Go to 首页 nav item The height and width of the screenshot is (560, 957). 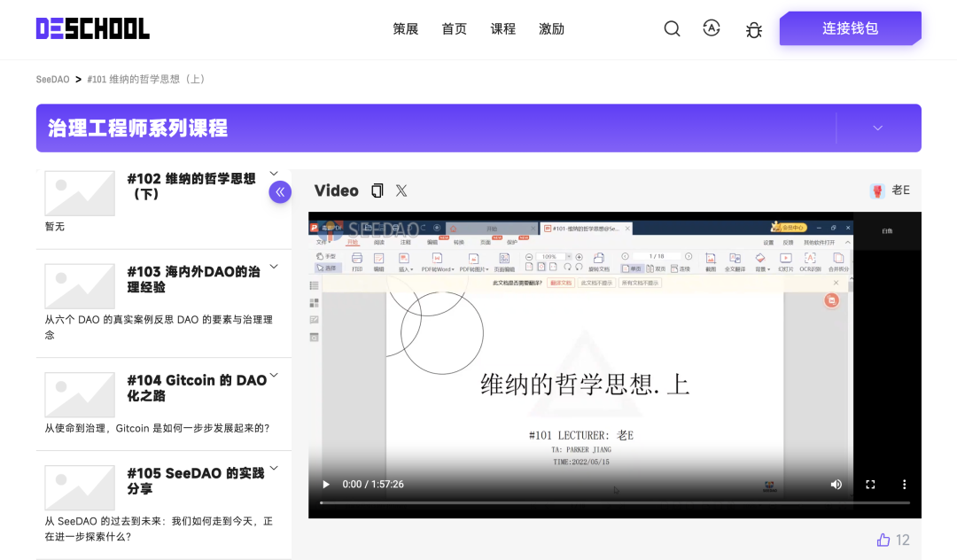click(454, 28)
